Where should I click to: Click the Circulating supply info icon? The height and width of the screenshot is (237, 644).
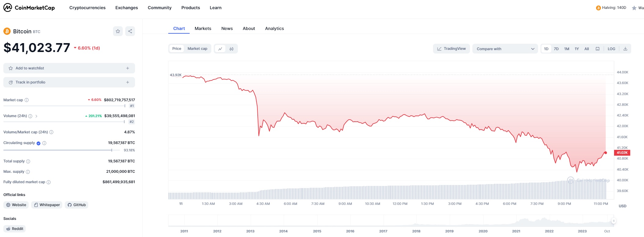(44, 143)
